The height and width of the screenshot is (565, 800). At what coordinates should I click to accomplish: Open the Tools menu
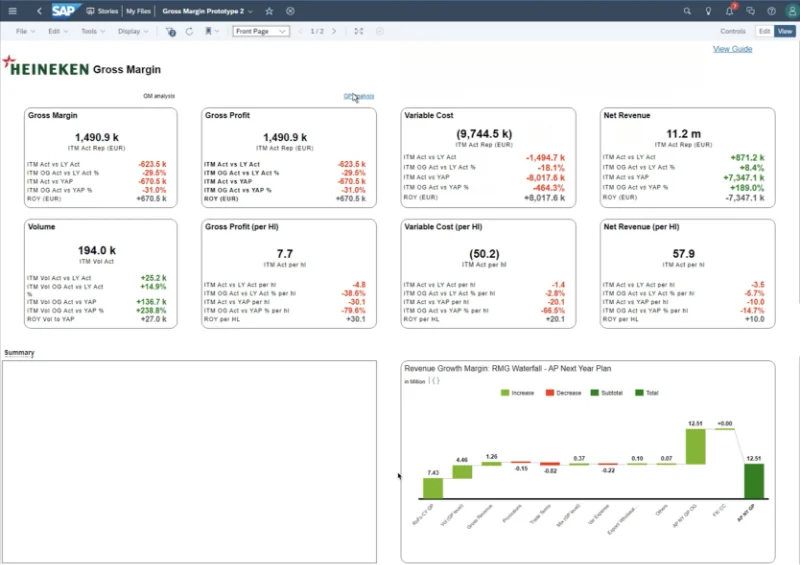point(93,31)
